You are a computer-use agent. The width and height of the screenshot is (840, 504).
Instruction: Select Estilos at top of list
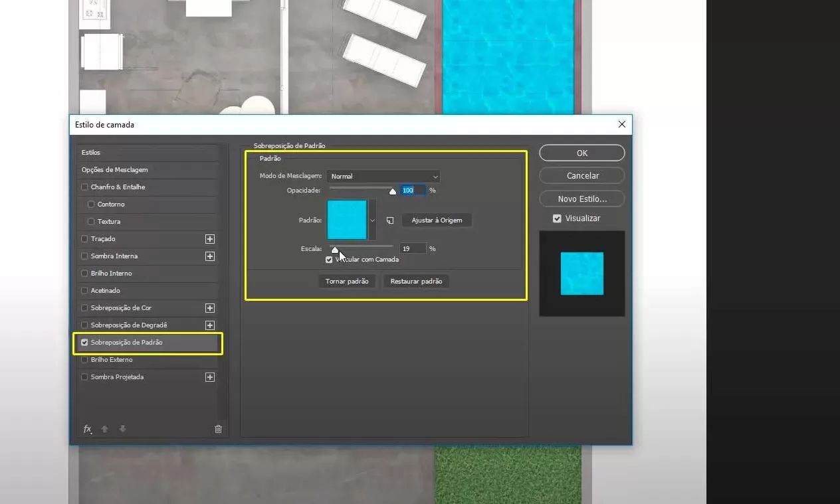point(91,153)
